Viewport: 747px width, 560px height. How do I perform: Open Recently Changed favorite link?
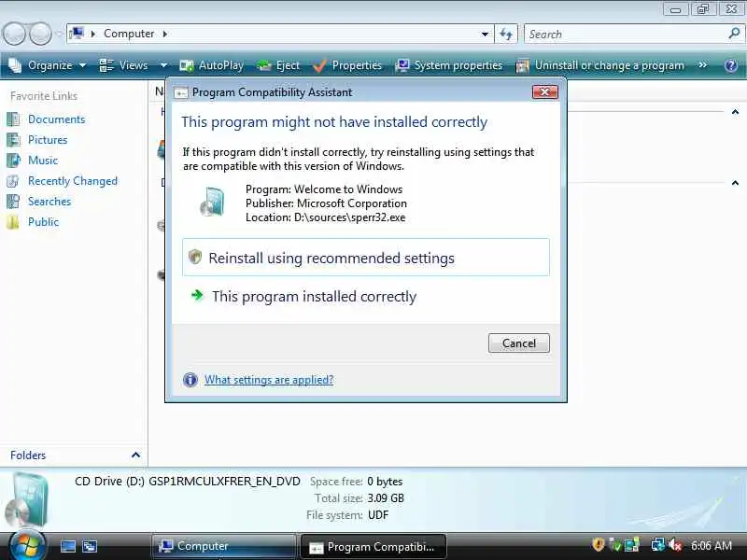pos(73,181)
